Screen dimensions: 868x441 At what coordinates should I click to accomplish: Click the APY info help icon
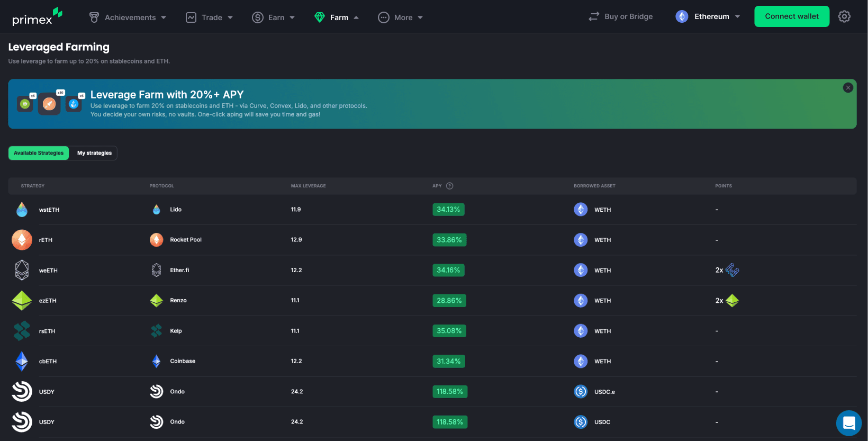(449, 186)
